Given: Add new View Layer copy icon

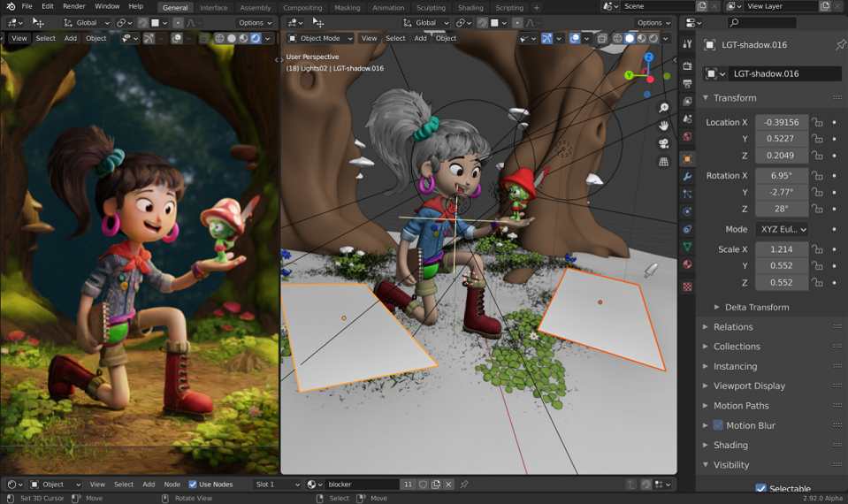Looking at the screenshot, I should coord(825,6).
